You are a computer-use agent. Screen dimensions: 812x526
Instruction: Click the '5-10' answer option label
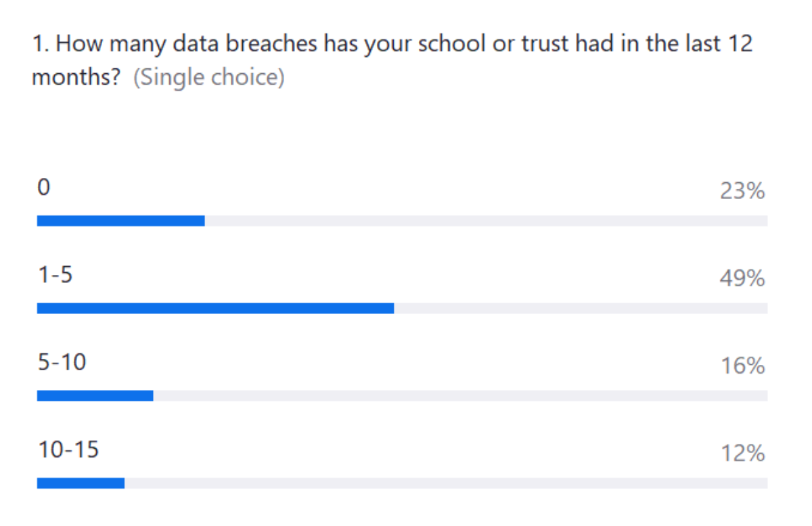62,363
